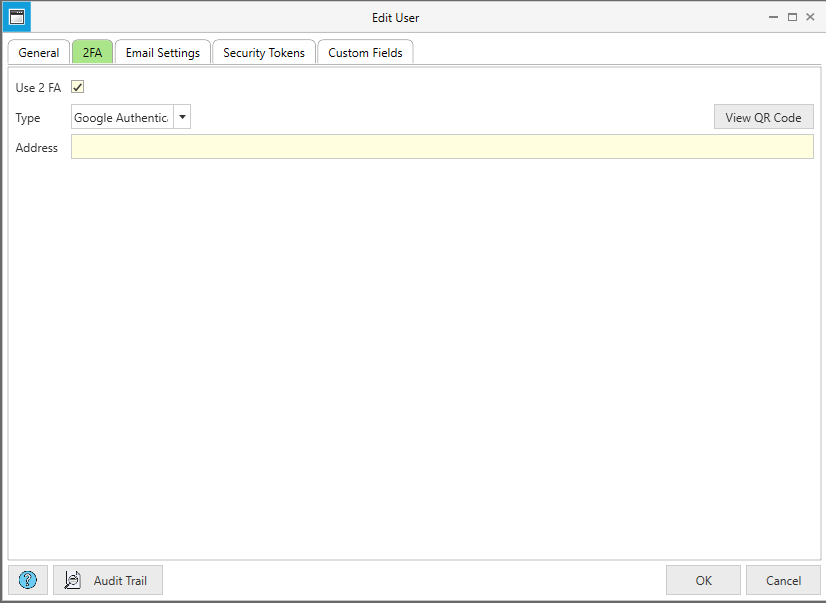Viewport: 826px width, 603px height.
Task: Maximize the Edit User window
Action: pyautogui.click(x=792, y=17)
